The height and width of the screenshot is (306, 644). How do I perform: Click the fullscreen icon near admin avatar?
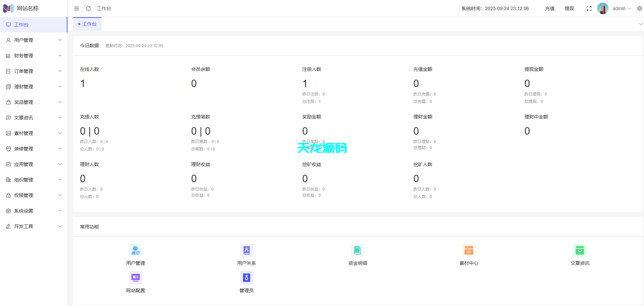[x=589, y=8]
